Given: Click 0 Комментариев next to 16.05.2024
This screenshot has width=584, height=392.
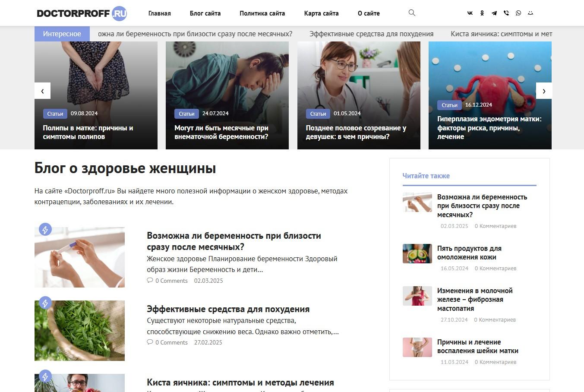Looking at the screenshot, I should (496, 269).
